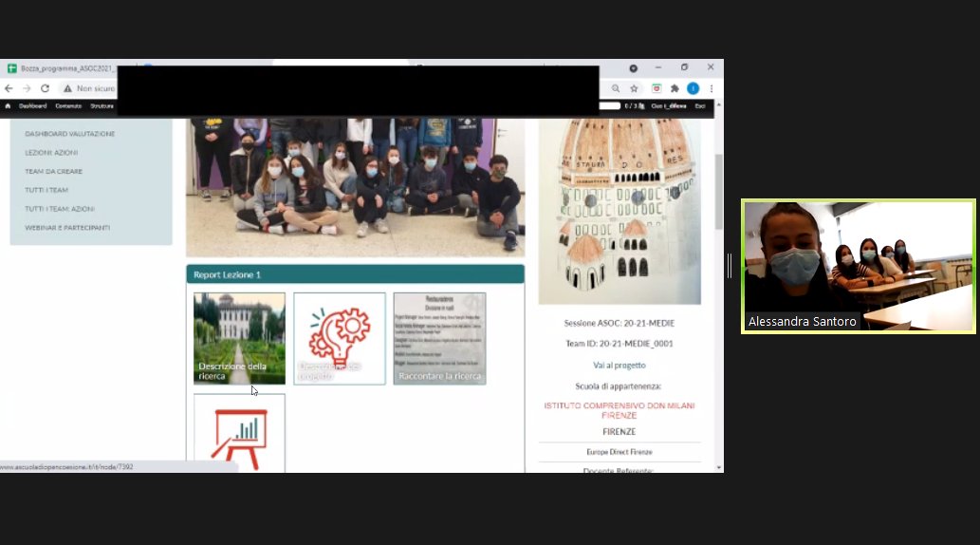980x545 pixels.
Task: Click the Report Lezione 1 header
Action: click(355, 274)
